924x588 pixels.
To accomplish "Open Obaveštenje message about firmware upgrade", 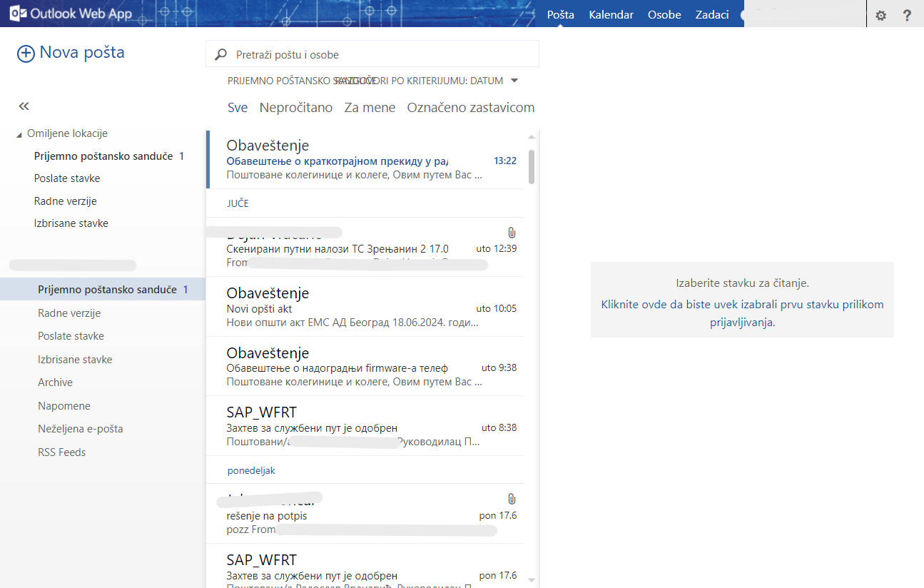I will [365, 366].
